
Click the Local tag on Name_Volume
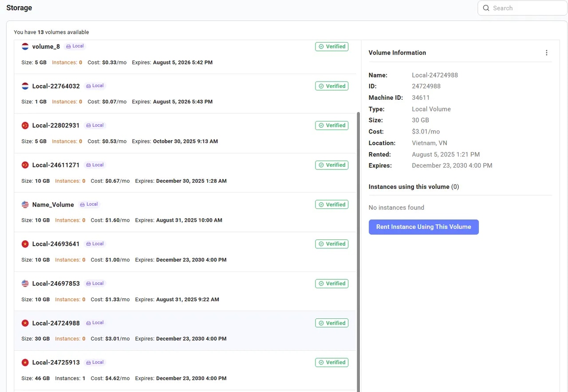(89, 204)
